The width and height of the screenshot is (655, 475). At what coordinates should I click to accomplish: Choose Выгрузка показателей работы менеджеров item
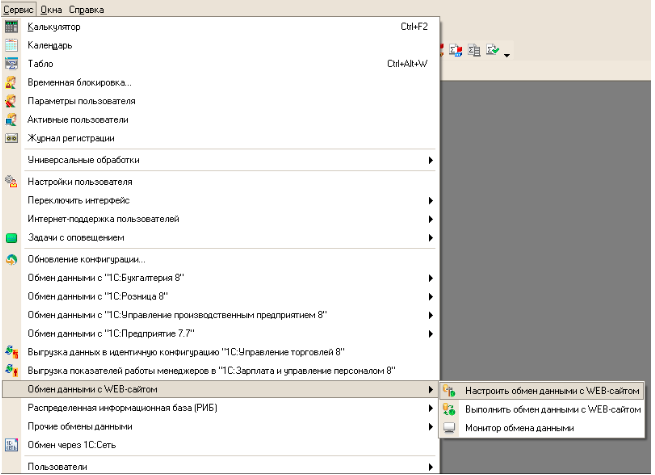[x=221, y=371]
